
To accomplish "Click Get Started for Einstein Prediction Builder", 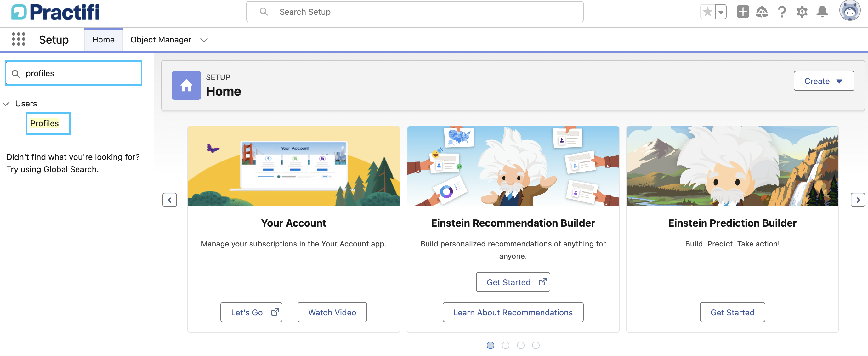I will point(732,312).
